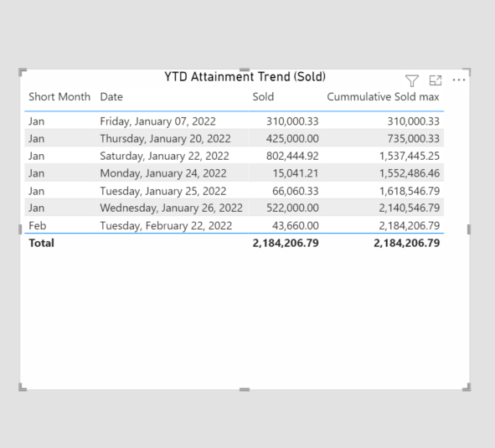495x448 pixels.
Task: Select cell Wednesday, January 26, 2022
Action: [172, 208]
